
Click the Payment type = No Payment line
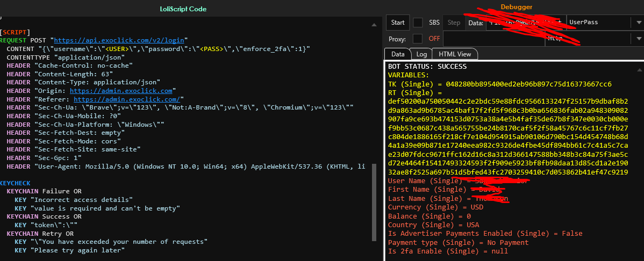pyautogui.click(x=459, y=243)
